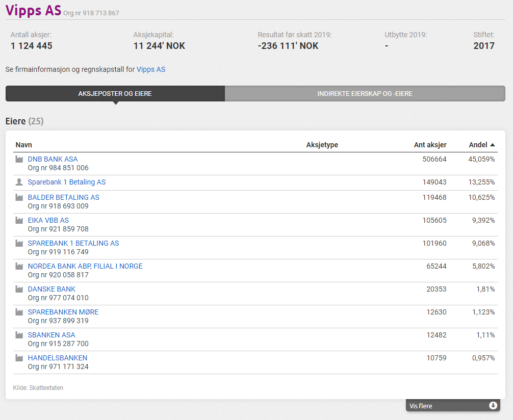Image resolution: width=513 pixels, height=420 pixels.
Task: Click the company icon beside DANSKE BANK
Action: 19,289
